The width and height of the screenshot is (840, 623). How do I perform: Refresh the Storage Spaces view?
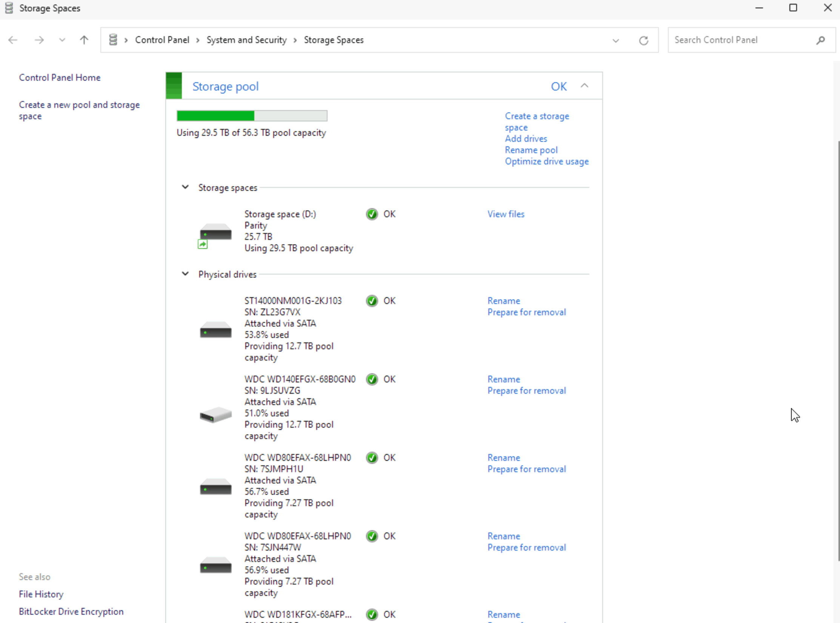(x=644, y=40)
